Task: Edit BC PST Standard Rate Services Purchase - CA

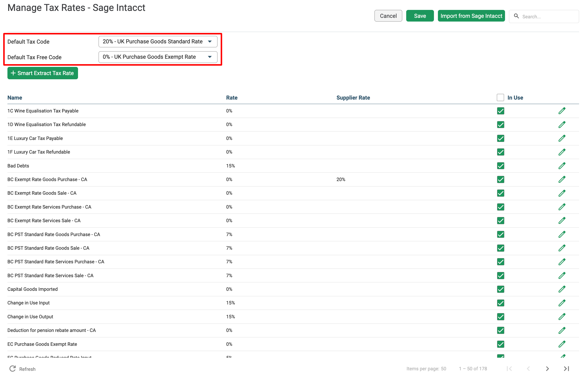Action: 562,262
